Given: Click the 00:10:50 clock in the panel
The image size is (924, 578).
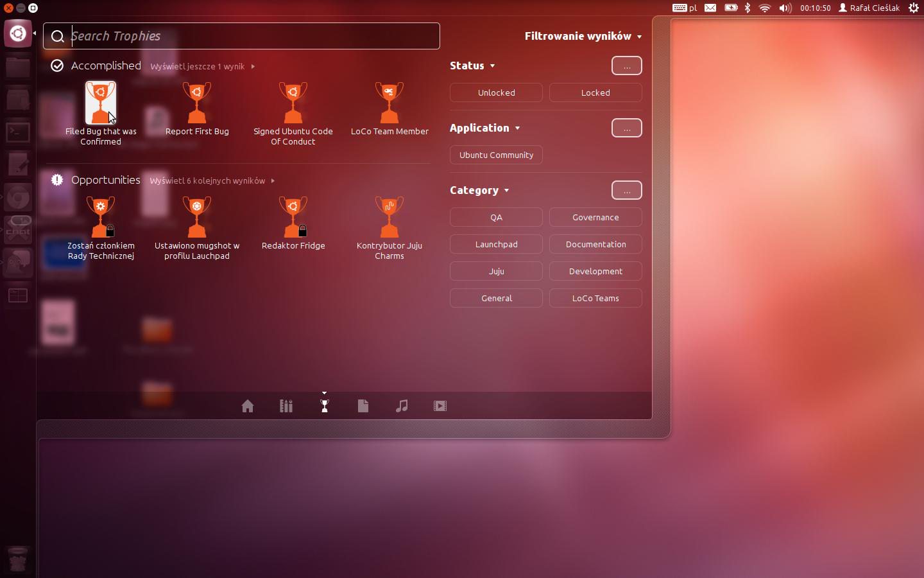Looking at the screenshot, I should point(816,8).
